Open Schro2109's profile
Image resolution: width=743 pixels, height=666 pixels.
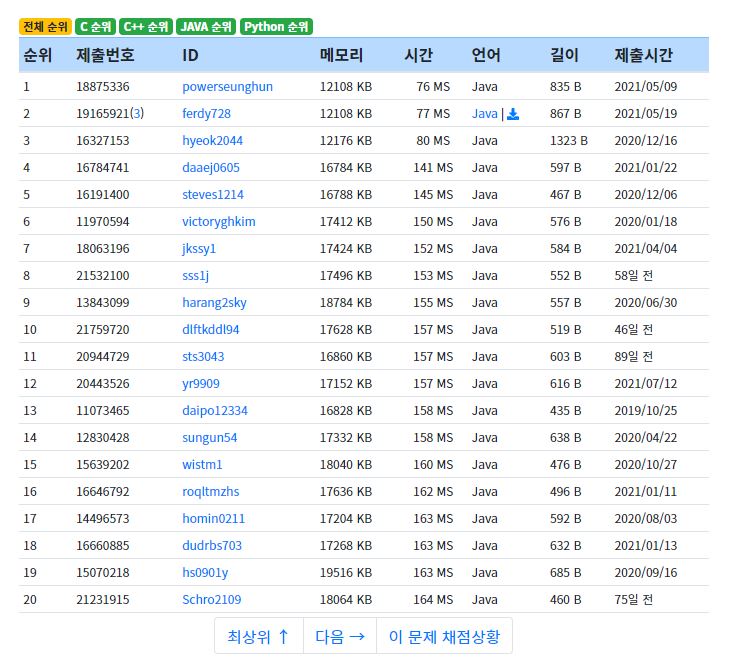click(211, 600)
